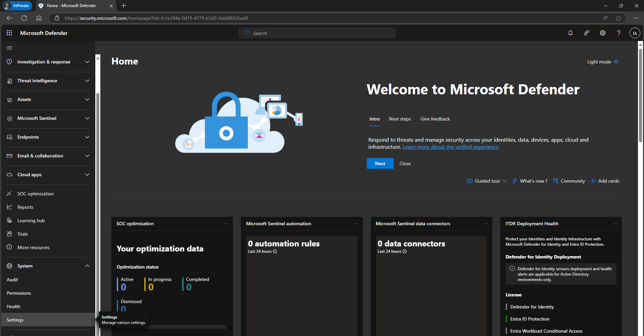
Task: Open ITDR Deployment Health card ellipsis
Action: [x=615, y=224]
